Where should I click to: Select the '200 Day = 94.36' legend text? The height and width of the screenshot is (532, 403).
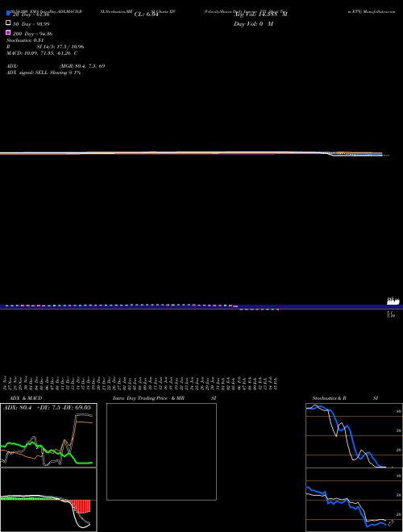pos(32,34)
